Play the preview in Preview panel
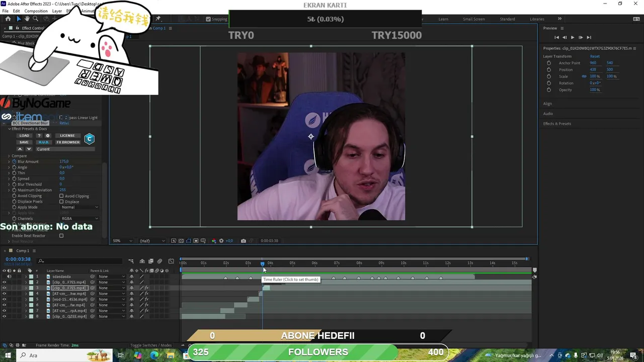644x362 pixels. 572,37
